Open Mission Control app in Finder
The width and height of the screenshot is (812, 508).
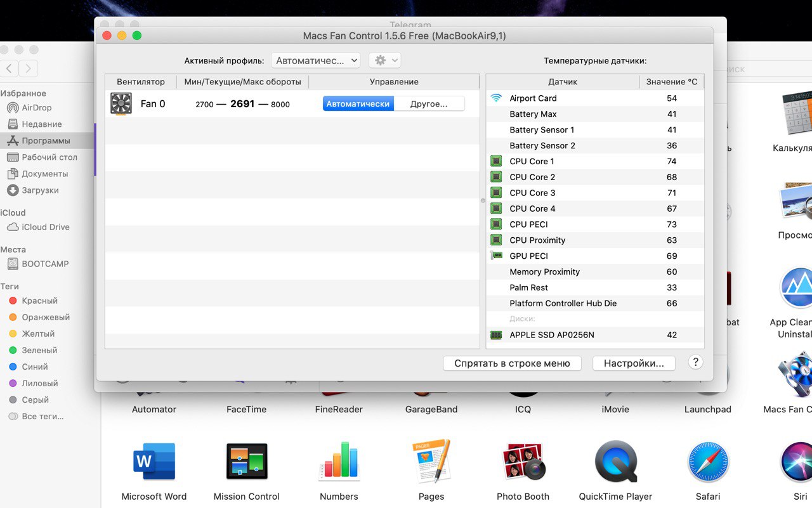pos(247,462)
